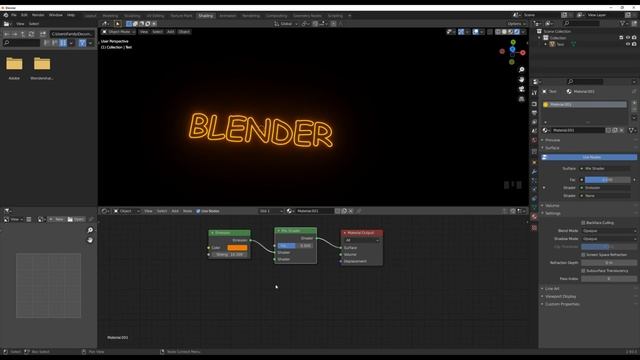The height and width of the screenshot is (360, 640).
Task: Click the Emission Strength value field
Action: [230, 255]
